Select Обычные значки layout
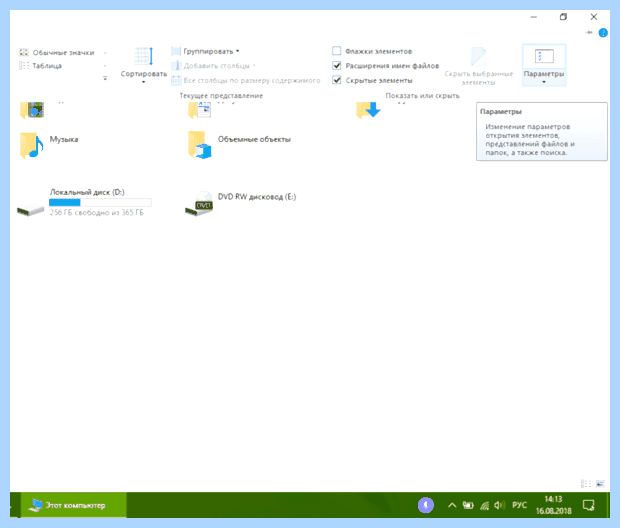The image size is (620, 528). click(57, 53)
